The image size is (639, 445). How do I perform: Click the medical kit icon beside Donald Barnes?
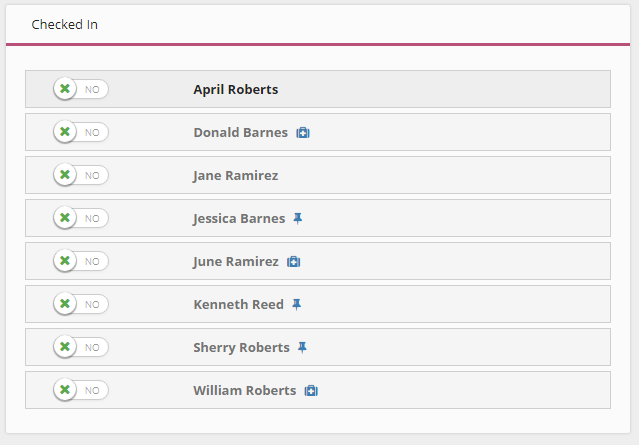303,132
